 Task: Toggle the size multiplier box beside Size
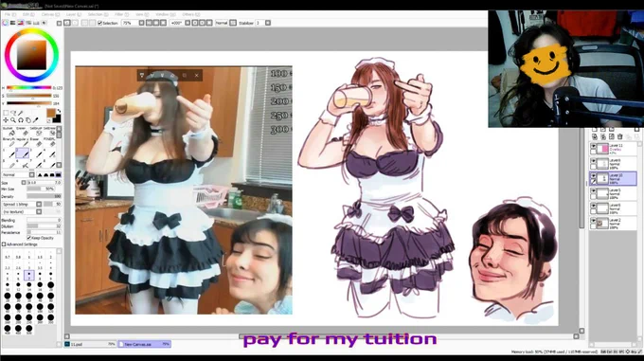click(x=24, y=182)
